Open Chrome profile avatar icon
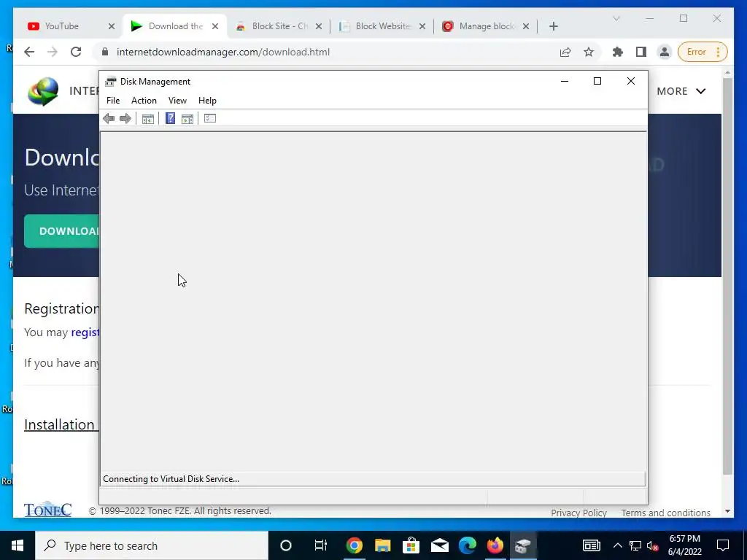747x560 pixels. pyautogui.click(x=664, y=52)
